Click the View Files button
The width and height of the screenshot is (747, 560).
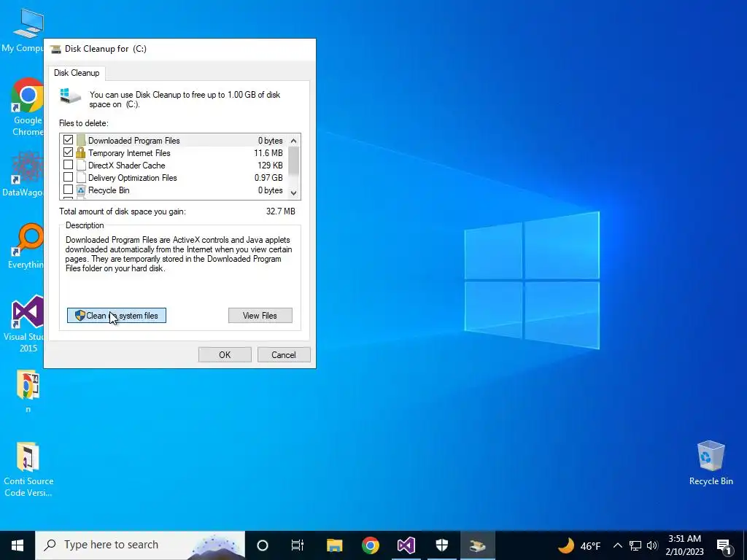coord(260,315)
